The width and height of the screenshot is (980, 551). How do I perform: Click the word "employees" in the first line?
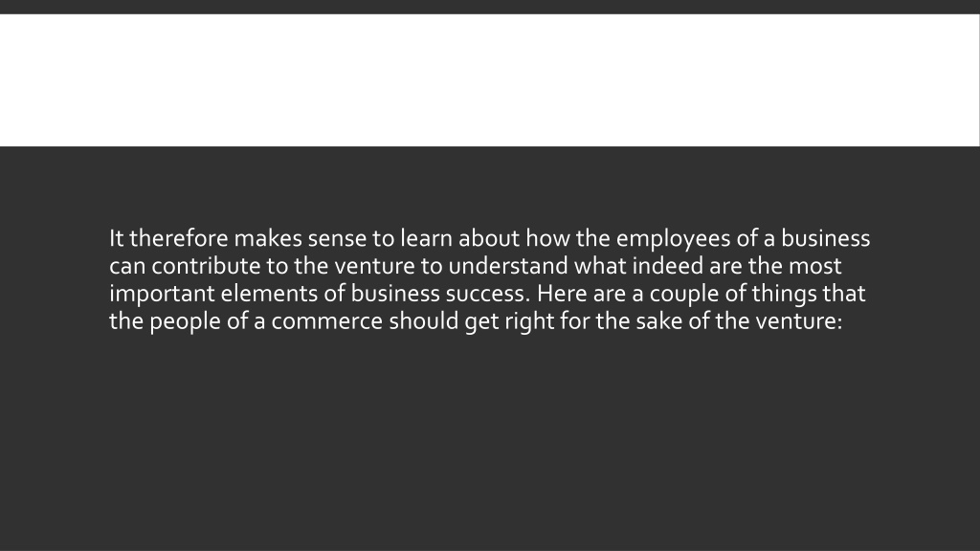(x=673, y=240)
